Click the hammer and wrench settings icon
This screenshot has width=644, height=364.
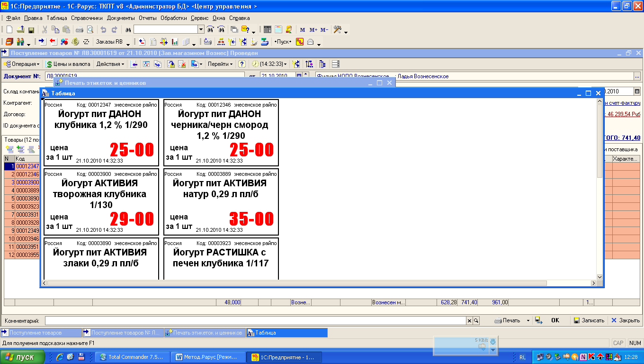(x=338, y=29)
